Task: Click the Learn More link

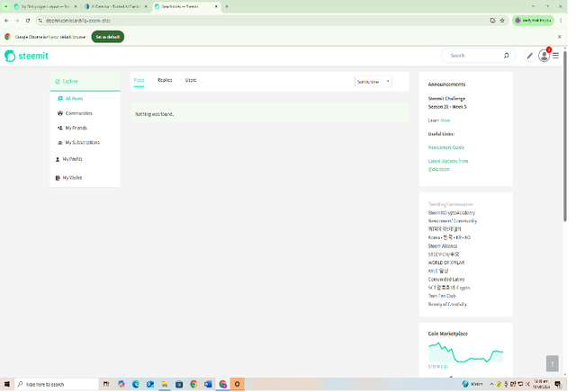Action: click(439, 120)
